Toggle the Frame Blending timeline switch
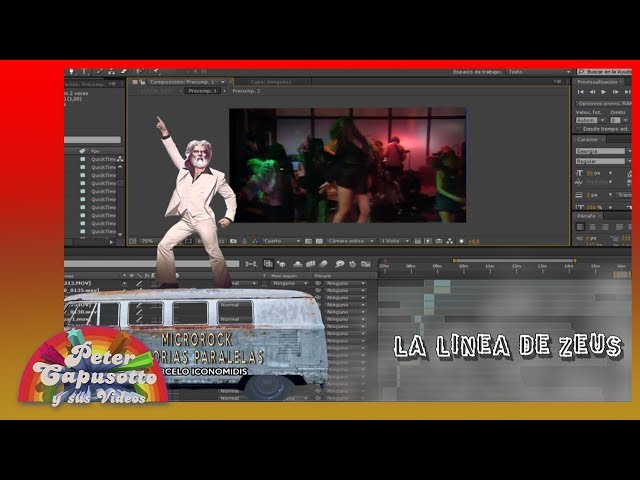The height and width of the screenshot is (480, 640). pyautogui.click(x=310, y=264)
